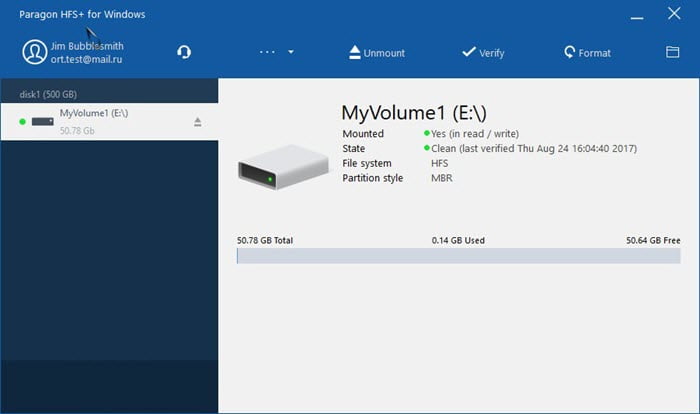The width and height of the screenshot is (700, 414).
Task: Open the three-dots more options menu
Action: [267, 52]
